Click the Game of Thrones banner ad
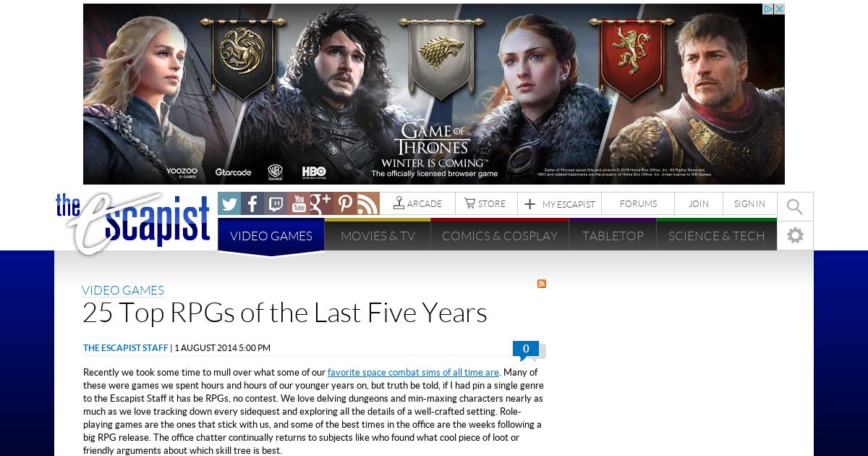Screen dimensions: 868x456 pyautogui.click(x=434, y=94)
